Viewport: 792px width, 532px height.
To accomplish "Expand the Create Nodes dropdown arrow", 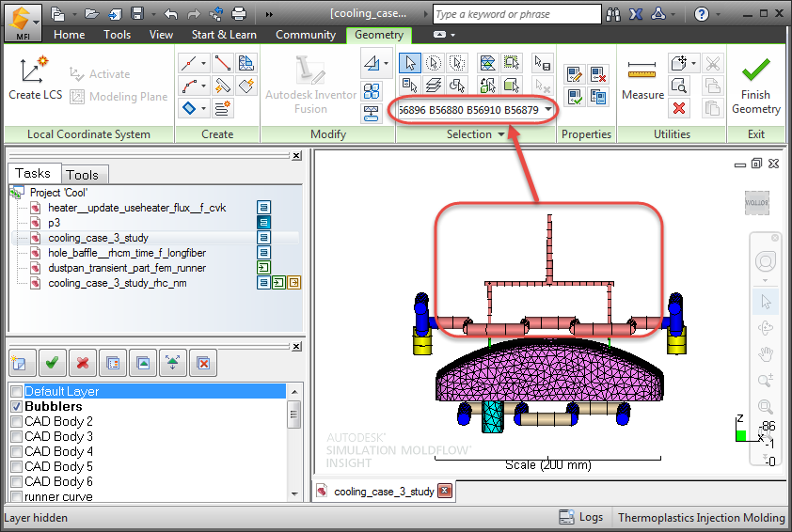I will [x=203, y=64].
